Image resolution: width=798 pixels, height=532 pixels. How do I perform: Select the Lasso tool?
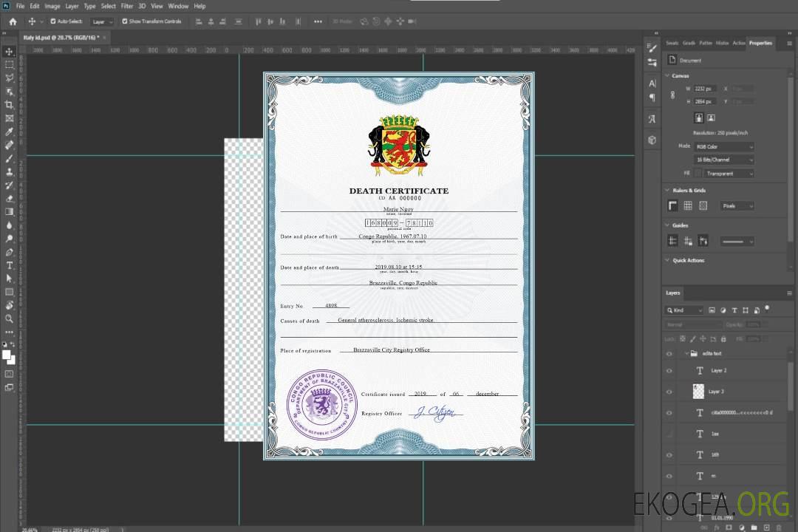point(9,78)
